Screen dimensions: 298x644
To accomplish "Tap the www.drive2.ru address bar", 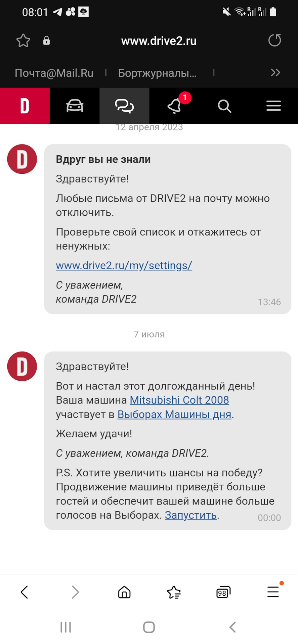I will click(x=159, y=41).
